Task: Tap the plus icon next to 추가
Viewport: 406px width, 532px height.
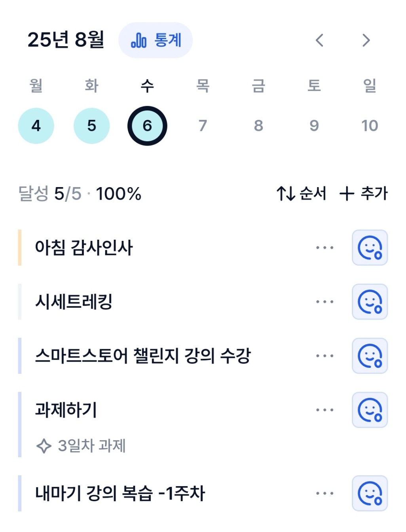Action: click(x=347, y=193)
